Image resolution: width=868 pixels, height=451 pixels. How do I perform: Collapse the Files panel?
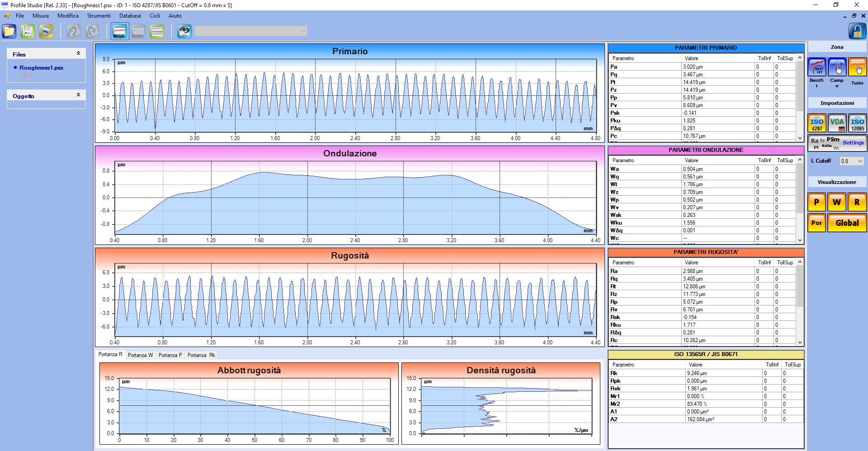(x=78, y=53)
